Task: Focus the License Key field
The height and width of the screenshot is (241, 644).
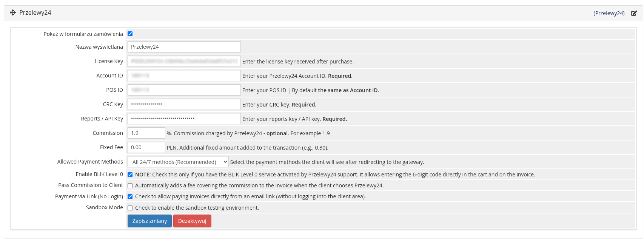Action: (x=184, y=61)
